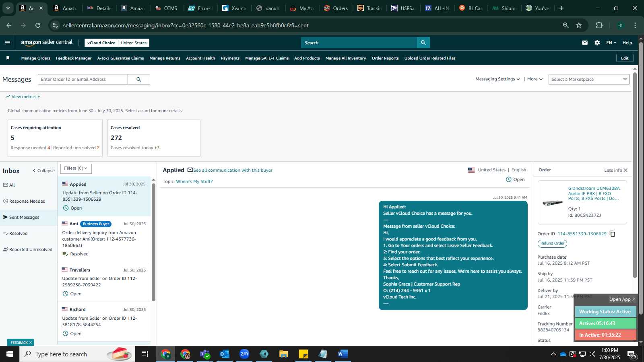Collapse the Inbox sidebar
Viewport: 644px width, 362px height.
point(43,171)
